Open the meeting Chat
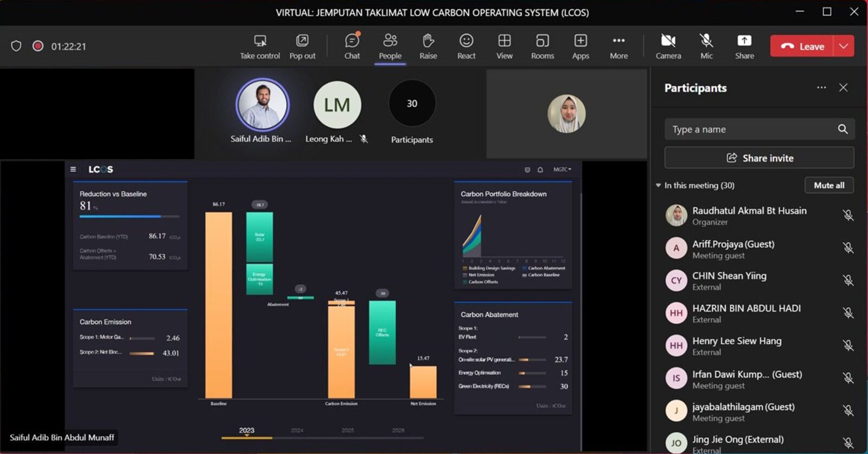 pyautogui.click(x=352, y=47)
